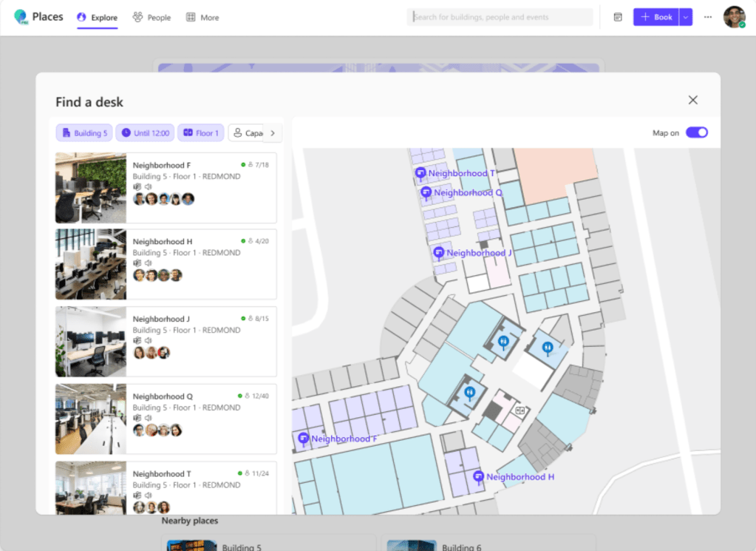
Task: Click the Book button
Action: point(655,17)
